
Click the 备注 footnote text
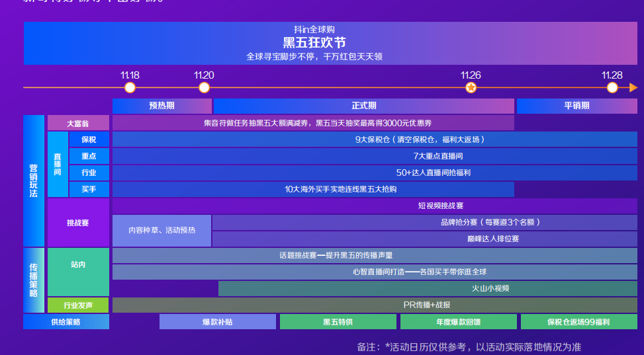(469, 347)
